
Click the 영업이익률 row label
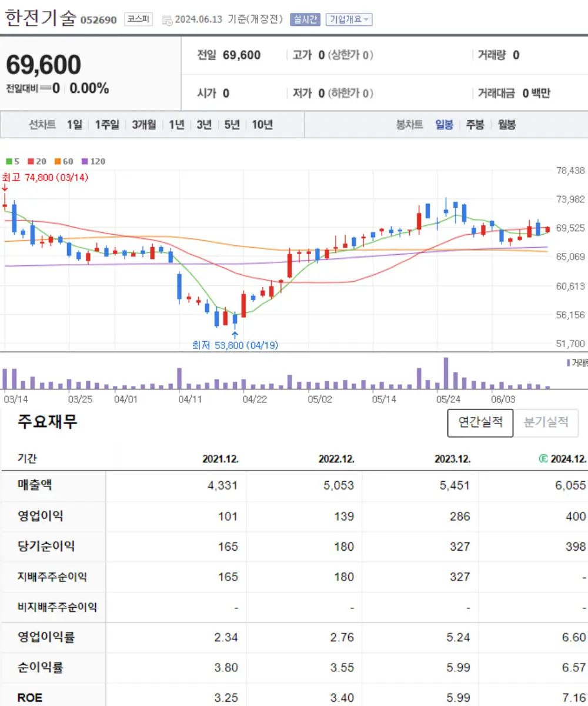(46, 637)
